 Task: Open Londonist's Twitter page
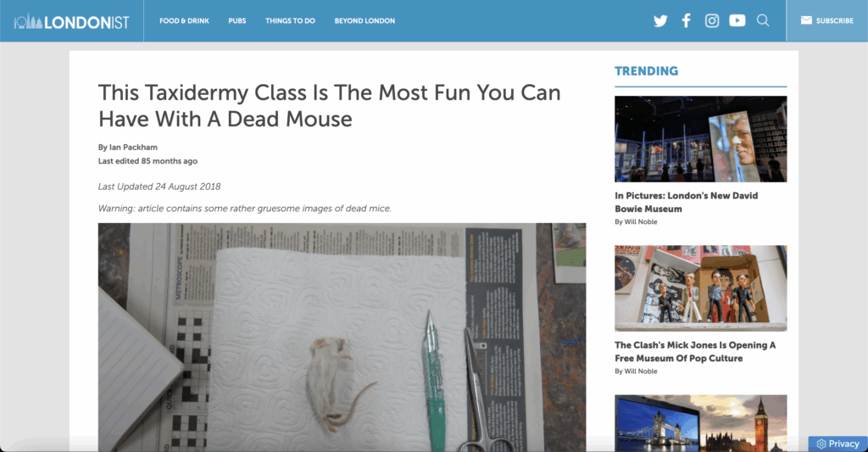pyautogui.click(x=659, y=21)
